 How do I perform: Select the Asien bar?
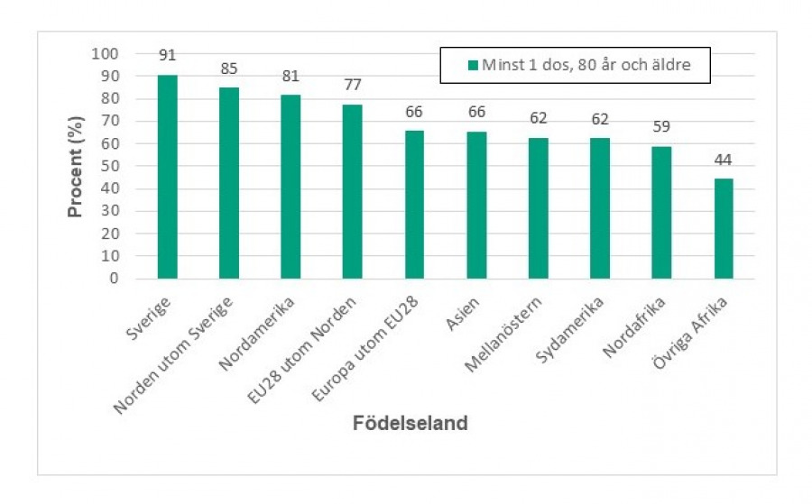476,206
